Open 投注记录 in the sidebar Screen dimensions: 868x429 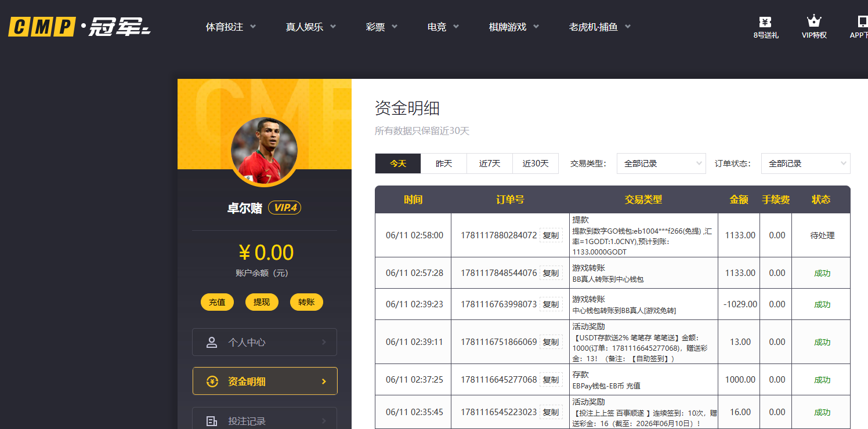(x=265, y=419)
